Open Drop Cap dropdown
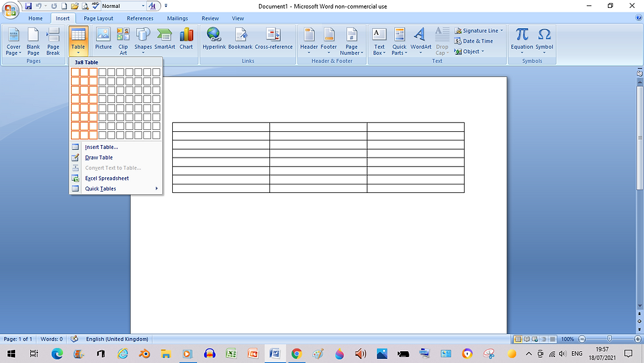Screen dimensions: 644x363 pyautogui.click(x=442, y=41)
